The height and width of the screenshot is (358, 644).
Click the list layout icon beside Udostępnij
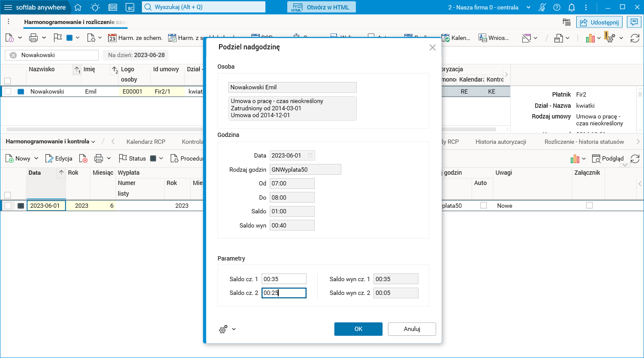(567, 22)
